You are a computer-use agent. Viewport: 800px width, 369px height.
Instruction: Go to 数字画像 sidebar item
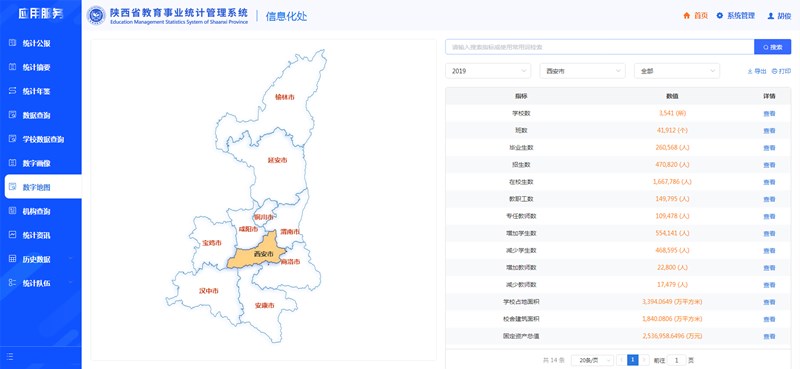(x=36, y=163)
